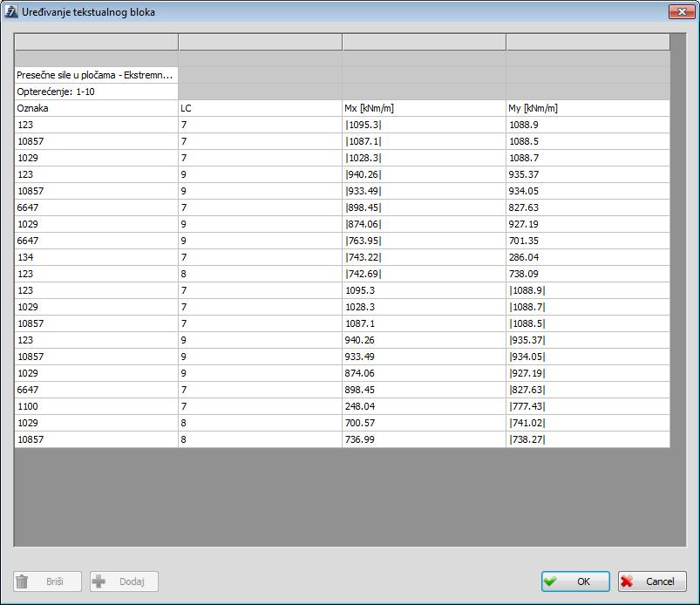Select the My value 286.04
The height and width of the screenshot is (605, 700).
pos(588,257)
